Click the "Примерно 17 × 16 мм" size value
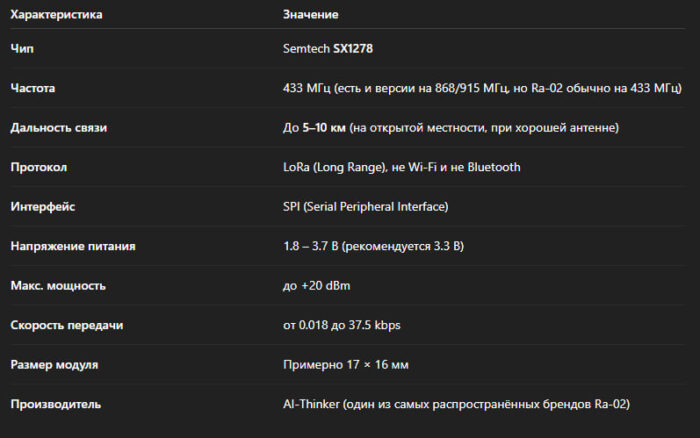 [343, 365]
